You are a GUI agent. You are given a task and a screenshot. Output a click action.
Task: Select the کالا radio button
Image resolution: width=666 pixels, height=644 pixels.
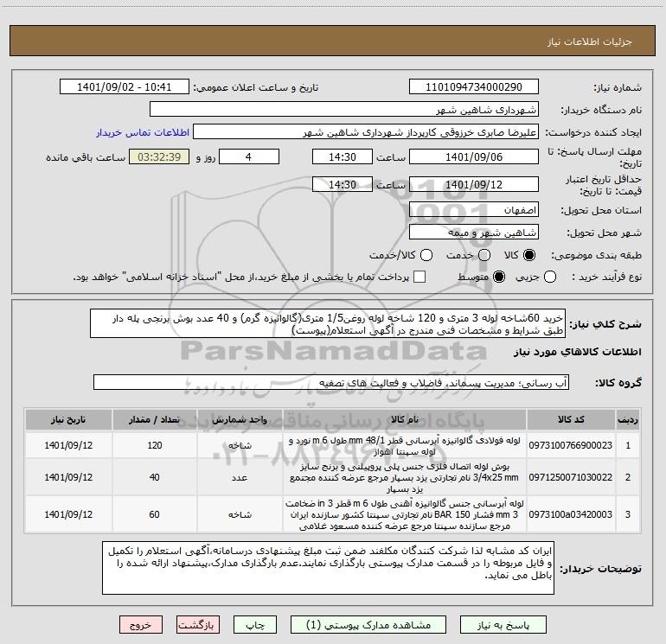(x=529, y=255)
